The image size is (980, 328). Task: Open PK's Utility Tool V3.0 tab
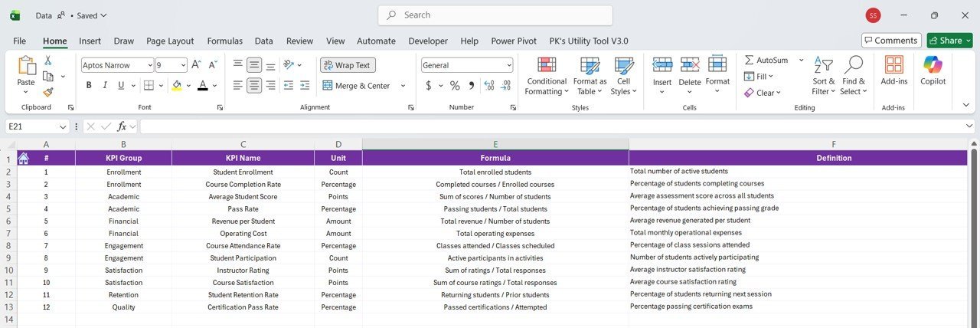point(589,41)
